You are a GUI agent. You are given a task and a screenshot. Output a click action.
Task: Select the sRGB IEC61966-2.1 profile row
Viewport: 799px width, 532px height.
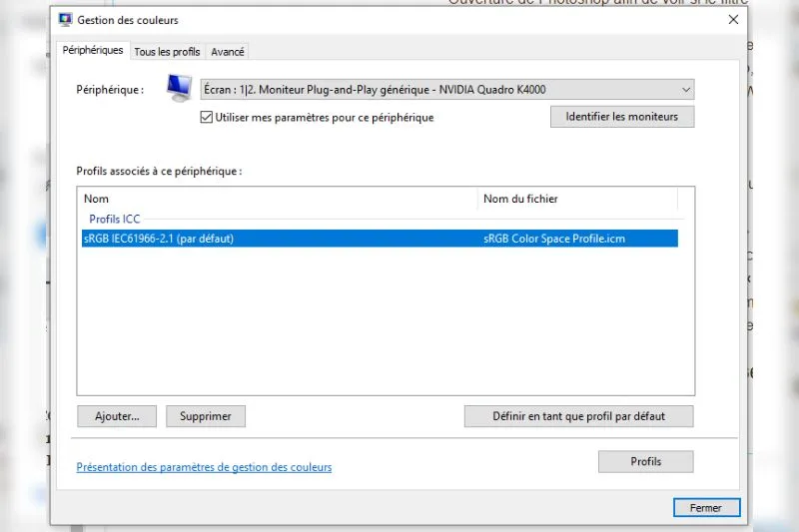coord(380,239)
